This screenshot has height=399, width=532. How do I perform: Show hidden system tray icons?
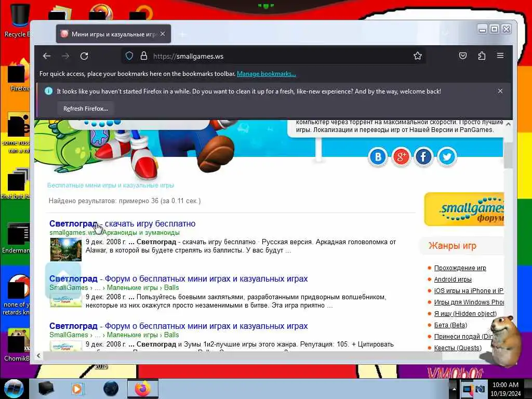[454, 389]
